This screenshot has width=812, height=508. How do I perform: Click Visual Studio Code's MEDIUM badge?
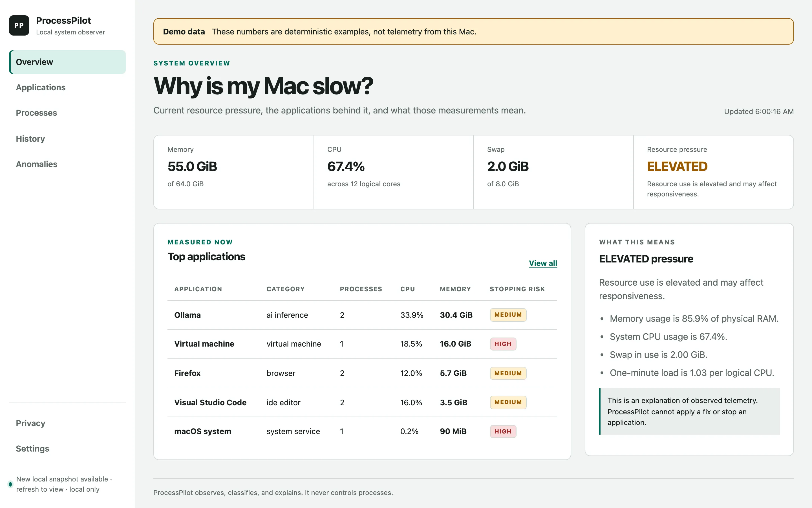click(x=508, y=402)
